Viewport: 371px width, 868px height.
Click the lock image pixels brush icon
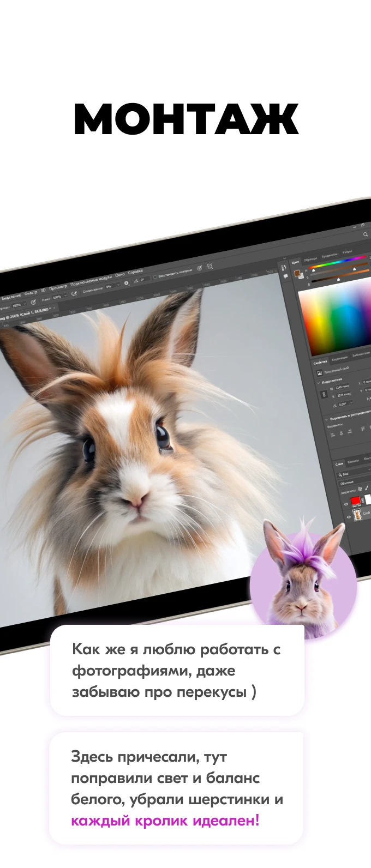pos(367,488)
